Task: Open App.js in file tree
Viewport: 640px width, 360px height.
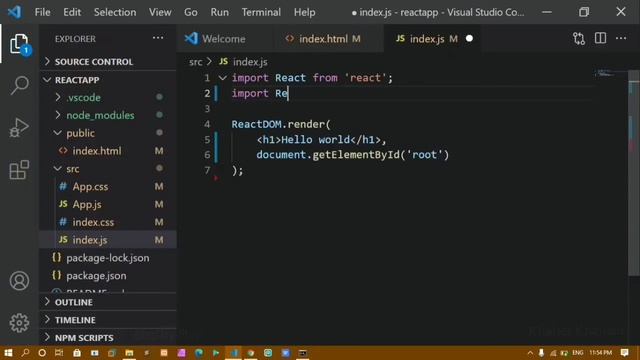Action: tap(108, 204)
